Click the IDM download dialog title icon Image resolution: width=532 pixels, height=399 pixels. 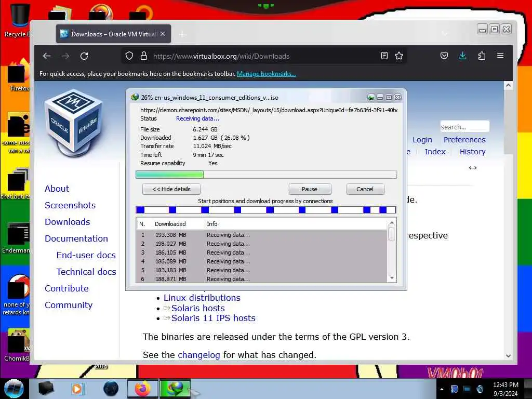(135, 97)
